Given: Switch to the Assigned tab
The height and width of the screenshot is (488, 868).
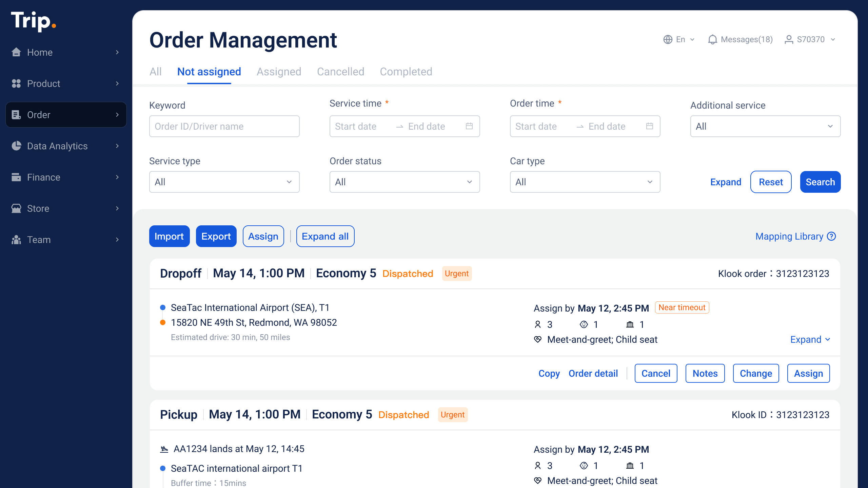Looking at the screenshot, I should pos(279,72).
